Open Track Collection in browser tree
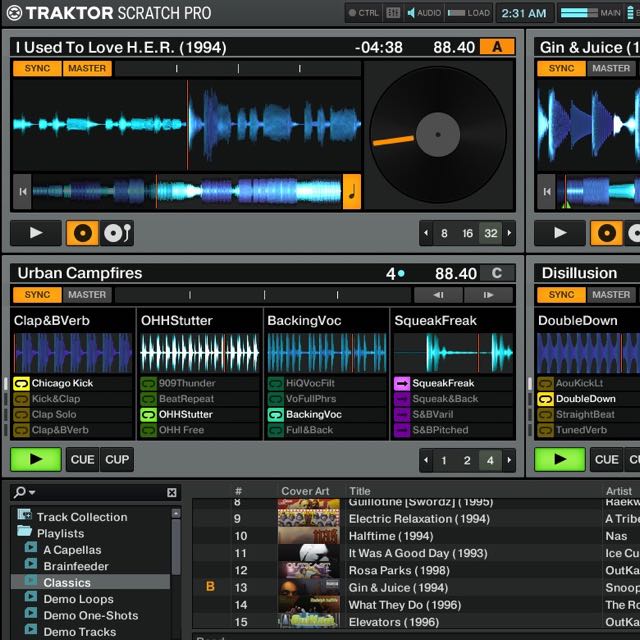Screen dimensions: 640x640 click(x=82, y=517)
